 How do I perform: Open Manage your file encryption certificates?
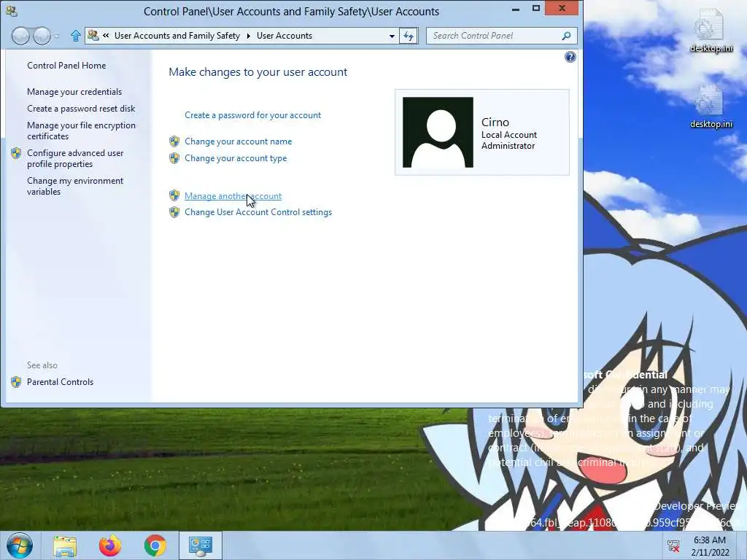(x=81, y=131)
